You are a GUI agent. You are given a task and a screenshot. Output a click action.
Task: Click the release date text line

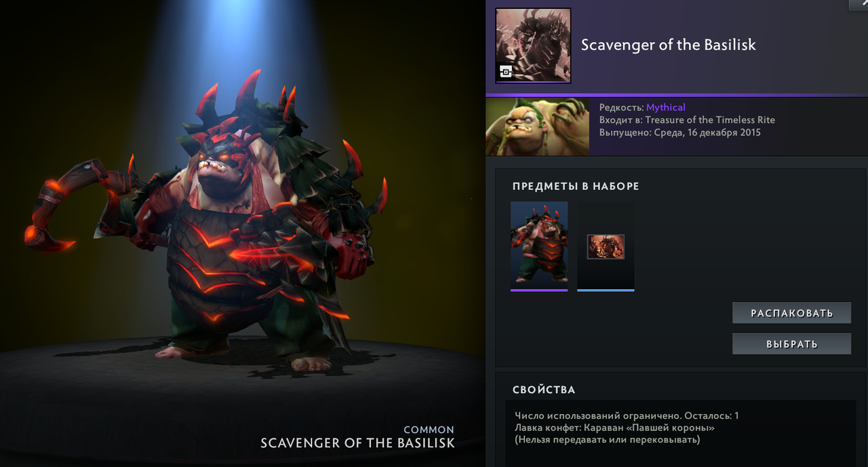[x=679, y=132]
